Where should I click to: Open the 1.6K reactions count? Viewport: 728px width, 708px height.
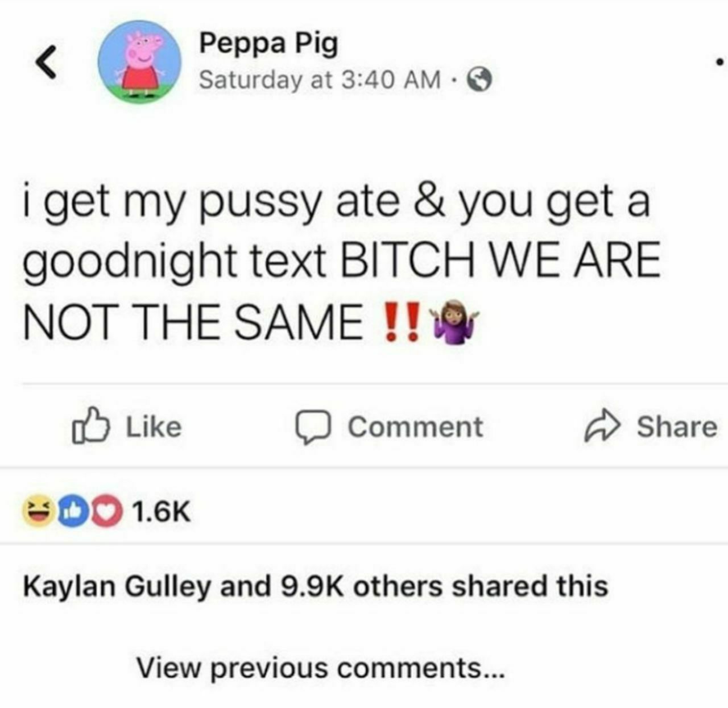[x=161, y=512]
